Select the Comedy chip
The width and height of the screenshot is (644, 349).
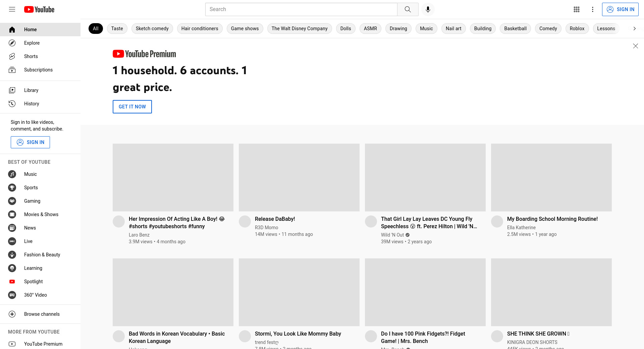(x=548, y=29)
